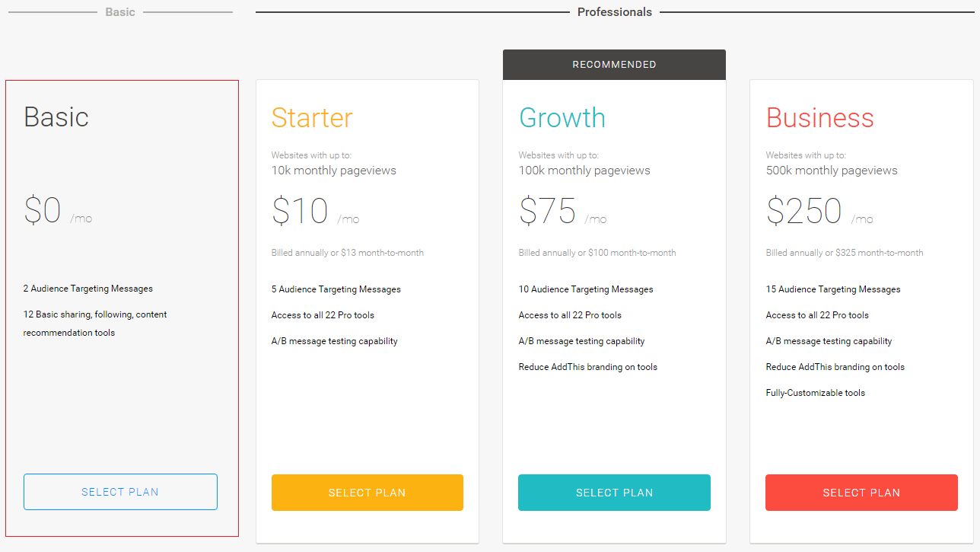
Task: Click the Growth plan heading
Action: [x=562, y=117]
